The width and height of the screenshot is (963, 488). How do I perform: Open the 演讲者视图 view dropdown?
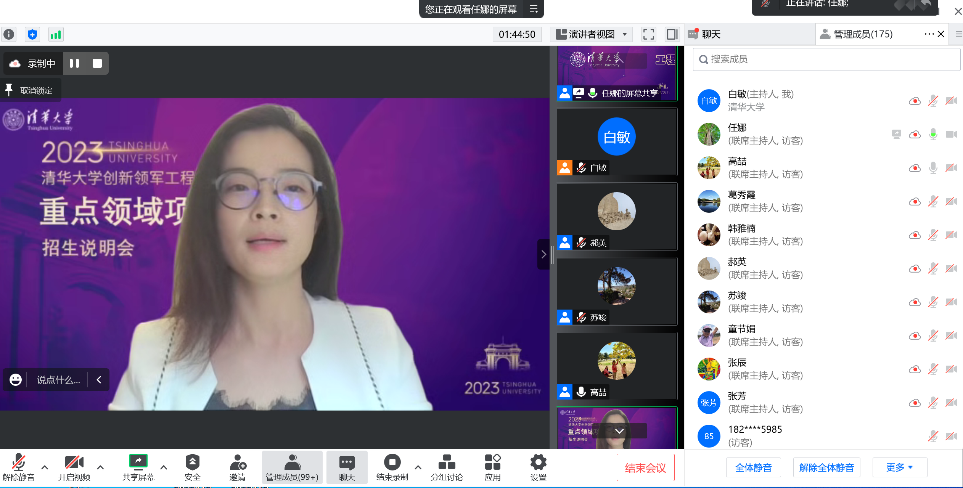(591, 34)
